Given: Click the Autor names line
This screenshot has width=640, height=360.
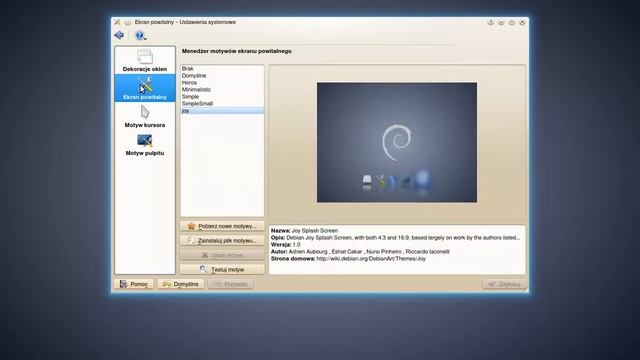Looking at the screenshot, I should [360, 251].
